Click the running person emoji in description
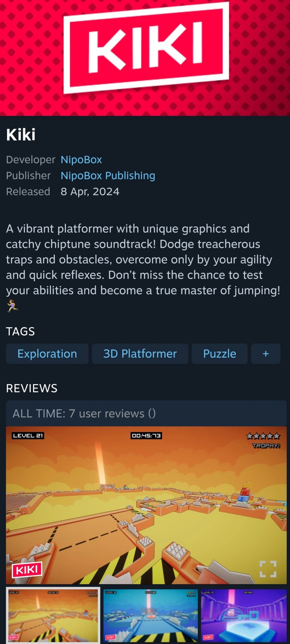The height and width of the screenshot is (644, 290). coord(12,306)
